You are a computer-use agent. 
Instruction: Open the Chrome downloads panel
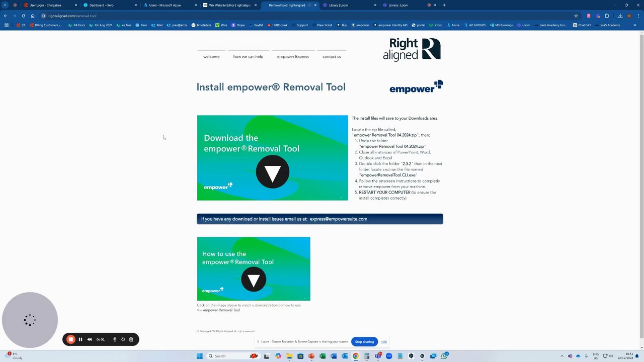click(620, 16)
